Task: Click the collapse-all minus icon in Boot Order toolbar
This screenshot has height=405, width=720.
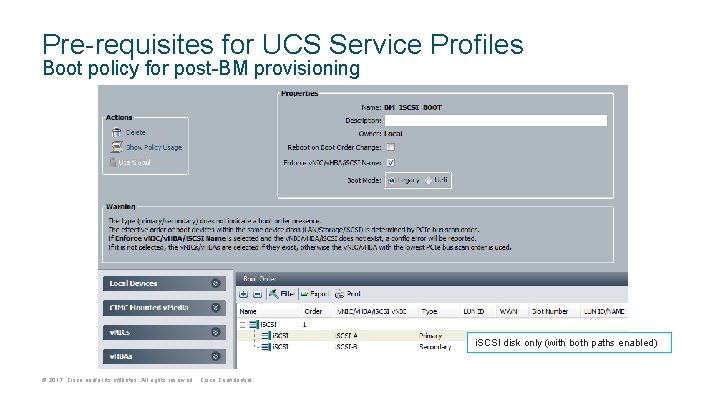Action: click(x=258, y=294)
